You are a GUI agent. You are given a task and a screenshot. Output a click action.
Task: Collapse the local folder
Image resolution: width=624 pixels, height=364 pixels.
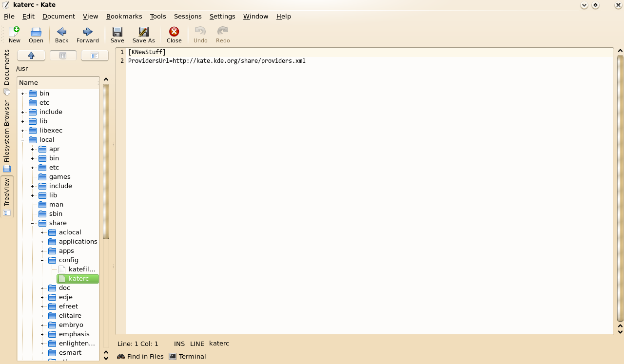23,140
